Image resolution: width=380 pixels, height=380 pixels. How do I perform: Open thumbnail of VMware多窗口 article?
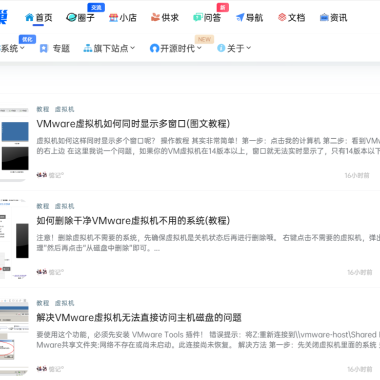[x=14, y=144]
